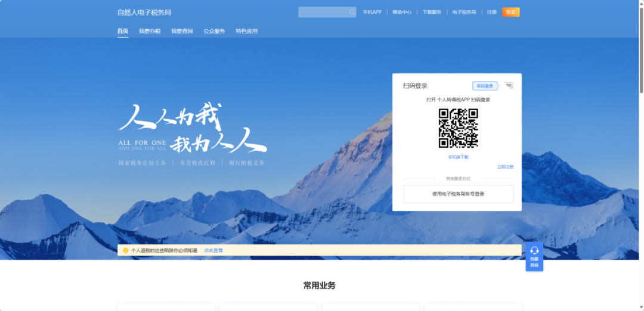The height and width of the screenshot is (311, 644).
Task: Go to 帮助中心
Action: coord(402,12)
